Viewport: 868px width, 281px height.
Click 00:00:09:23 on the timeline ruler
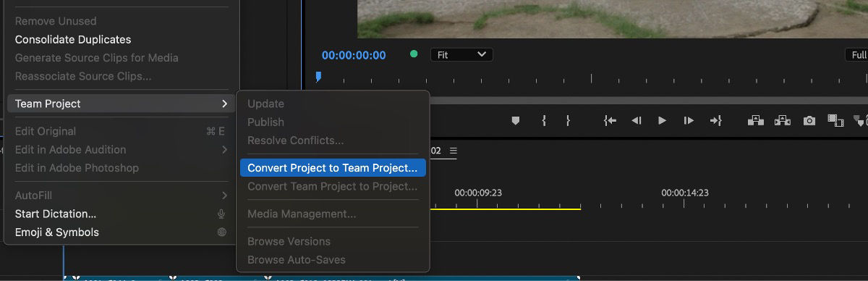[x=477, y=193]
